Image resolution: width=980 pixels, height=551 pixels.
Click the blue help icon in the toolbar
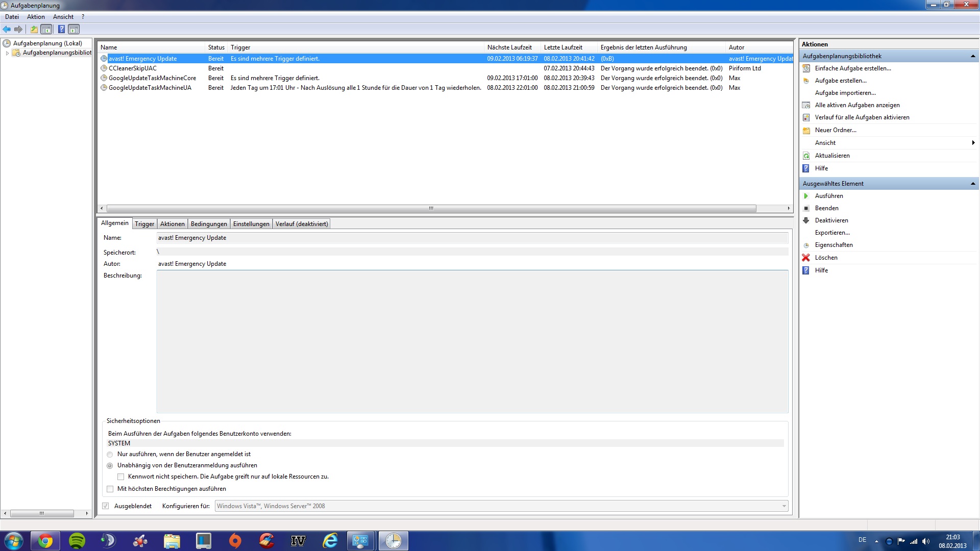coord(61,29)
